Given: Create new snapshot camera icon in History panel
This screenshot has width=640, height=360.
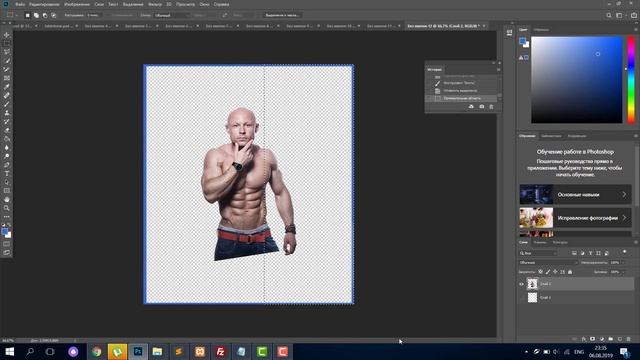Looking at the screenshot, I should pos(482,107).
